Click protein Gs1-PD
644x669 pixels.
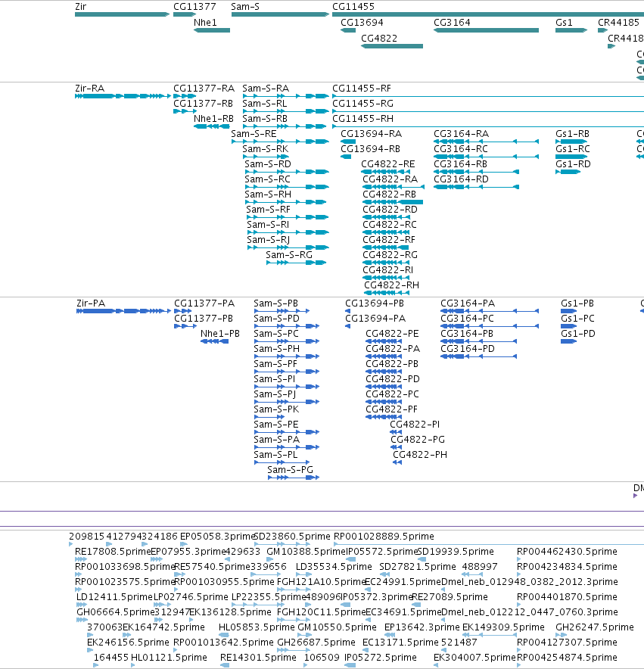[x=568, y=341]
